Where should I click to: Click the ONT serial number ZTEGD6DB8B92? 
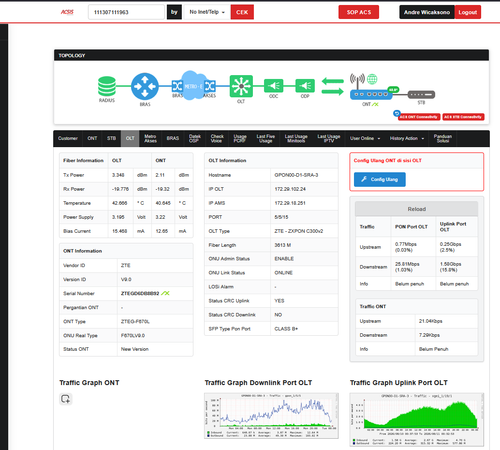(x=140, y=293)
